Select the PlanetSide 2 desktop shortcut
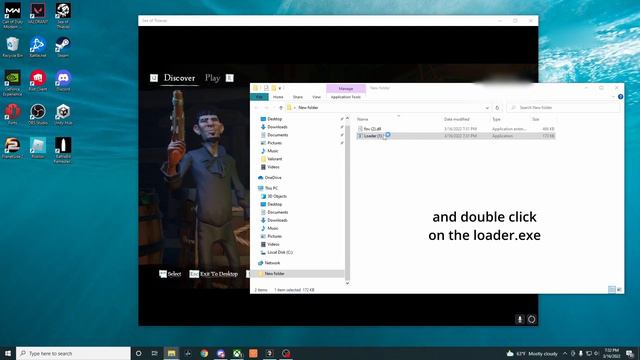Image resolution: width=640 pixels, height=360 pixels. point(12,148)
